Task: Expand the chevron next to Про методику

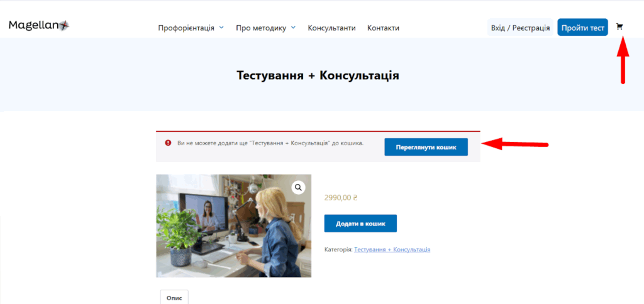Action: [293, 28]
